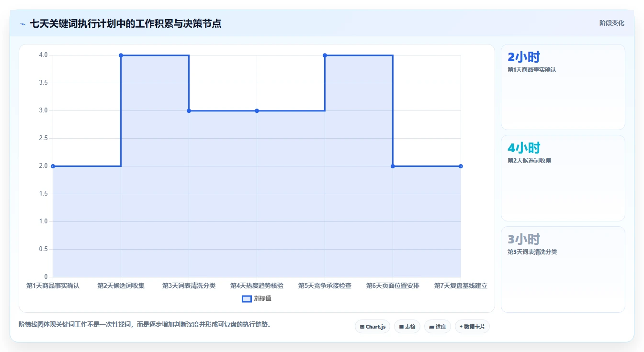The height and width of the screenshot is (352, 644).
Task: Click x-axis label 第6天页面位置安排
Action: (x=393, y=286)
